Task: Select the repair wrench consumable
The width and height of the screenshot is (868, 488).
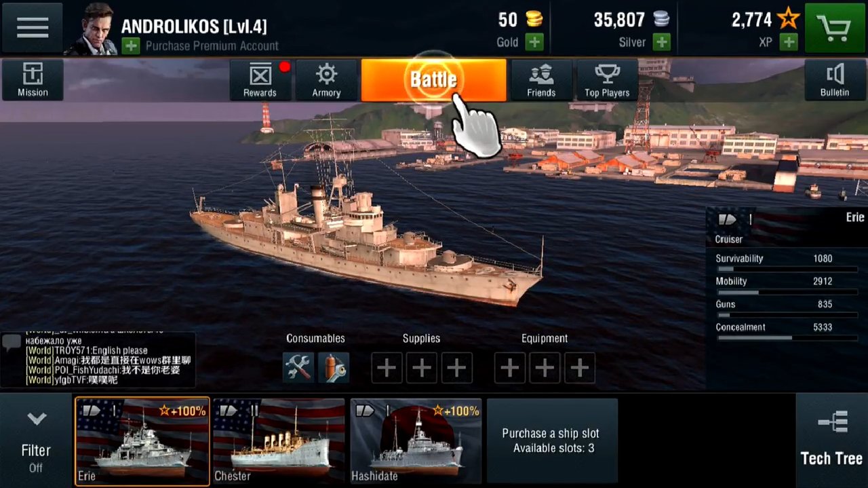Action: 298,368
